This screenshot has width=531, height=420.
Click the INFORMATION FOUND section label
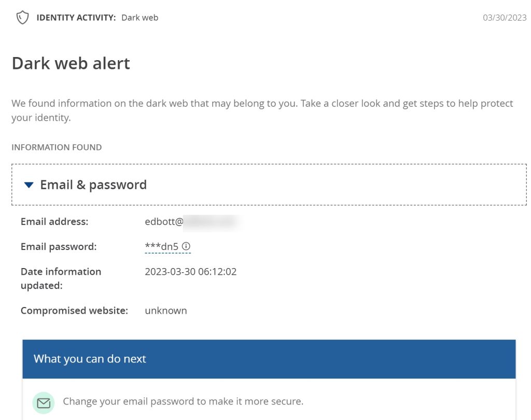57,147
